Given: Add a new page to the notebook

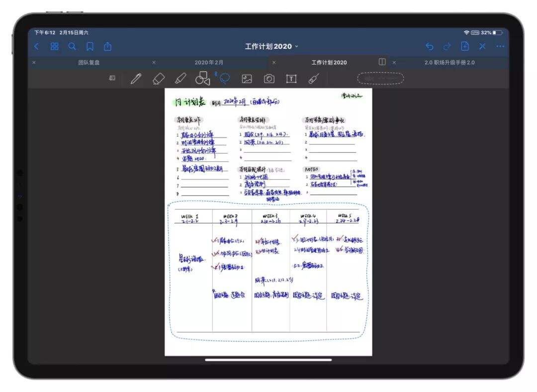Looking at the screenshot, I should point(465,46).
